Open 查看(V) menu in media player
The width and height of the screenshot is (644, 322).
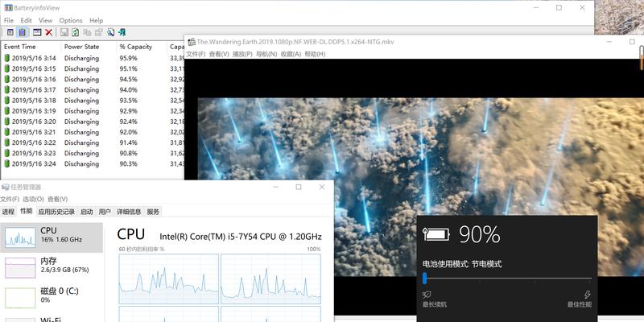(219, 54)
